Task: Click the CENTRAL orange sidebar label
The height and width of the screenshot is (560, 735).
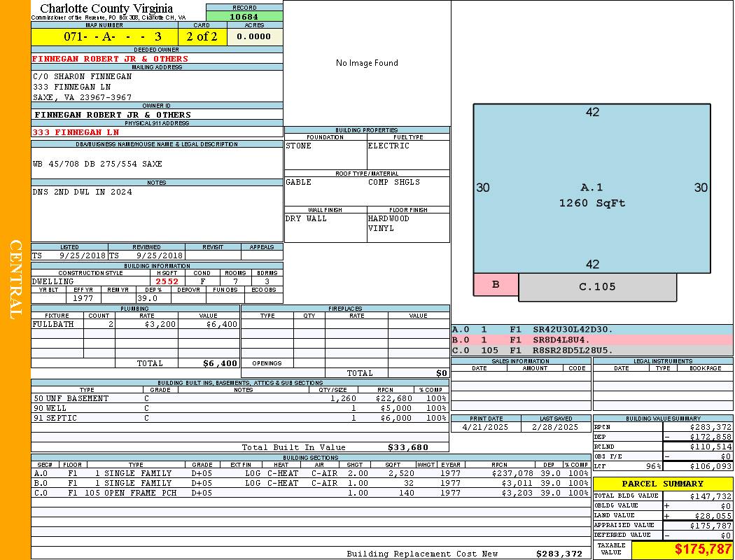Action: pyautogui.click(x=15, y=280)
